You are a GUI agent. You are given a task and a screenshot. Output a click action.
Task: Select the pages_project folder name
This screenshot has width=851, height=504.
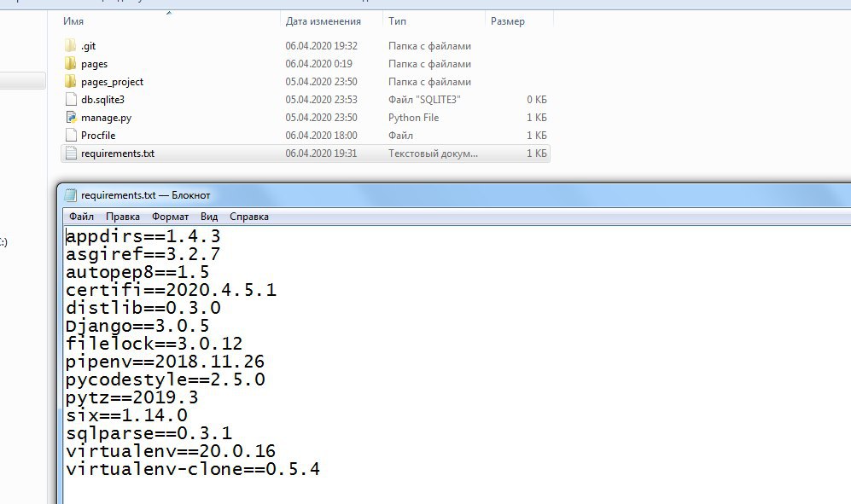(113, 82)
